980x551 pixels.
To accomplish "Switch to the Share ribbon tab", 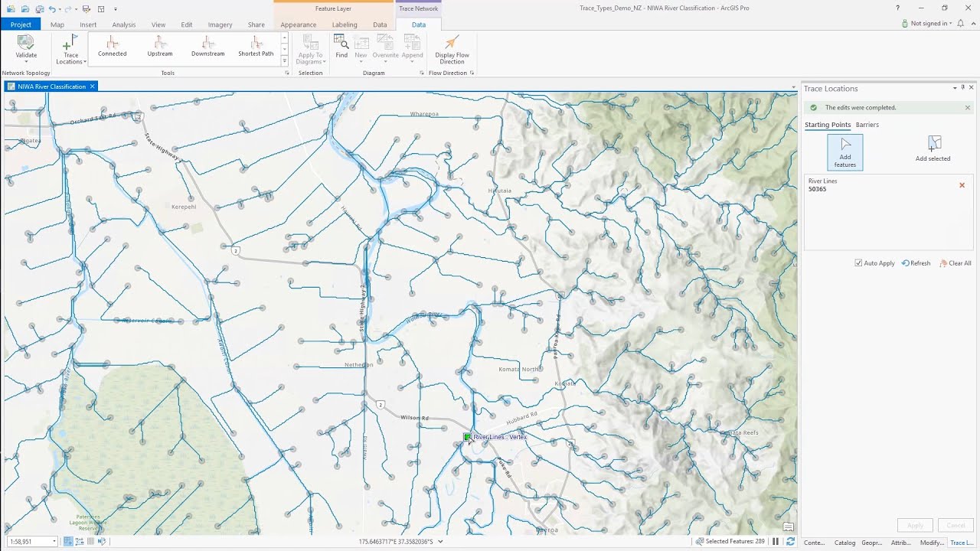I will pos(256,24).
